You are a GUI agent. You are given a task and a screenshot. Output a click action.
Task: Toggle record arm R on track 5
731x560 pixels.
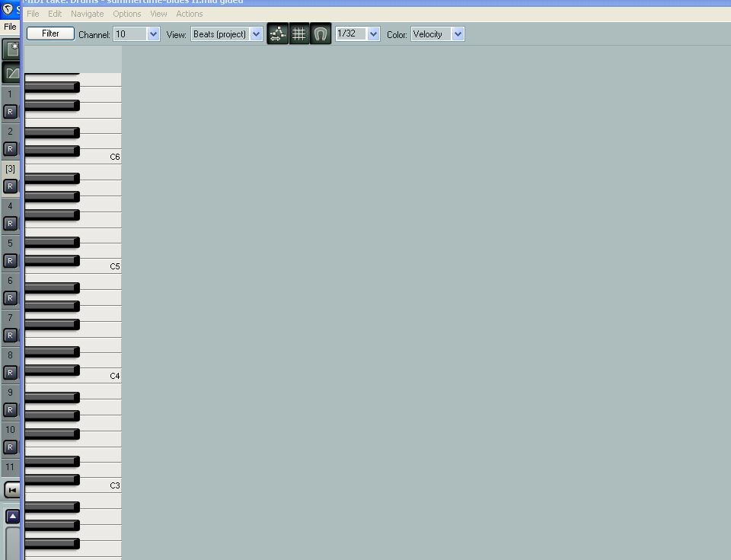point(10,261)
